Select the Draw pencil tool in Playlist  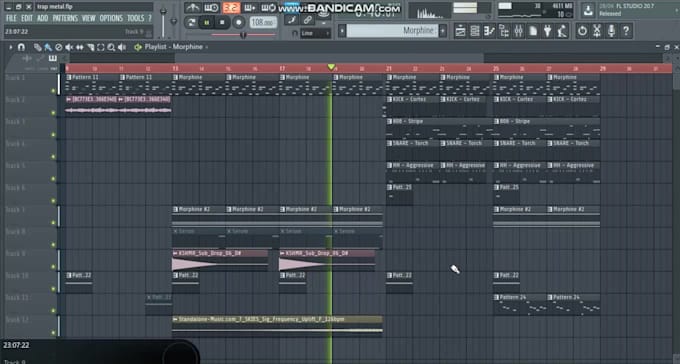(x=38, y=47)
